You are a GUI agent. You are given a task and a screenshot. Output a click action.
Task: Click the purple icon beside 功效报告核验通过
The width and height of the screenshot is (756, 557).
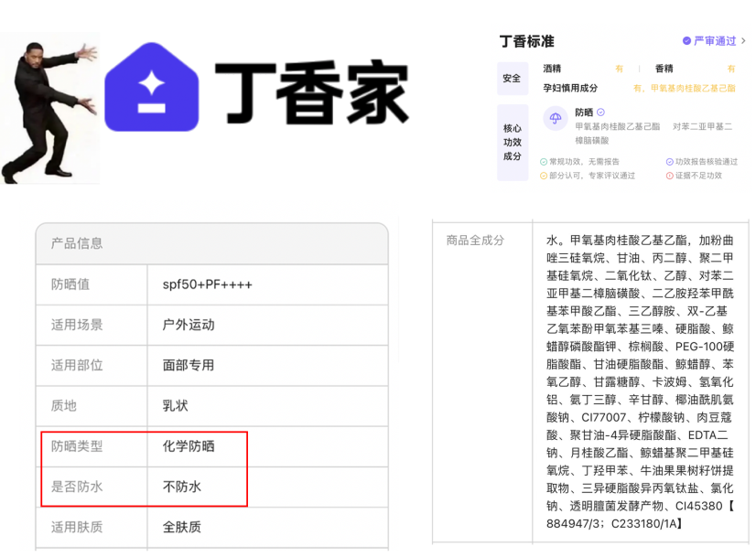pyautogui.click(x=670, y=162)
